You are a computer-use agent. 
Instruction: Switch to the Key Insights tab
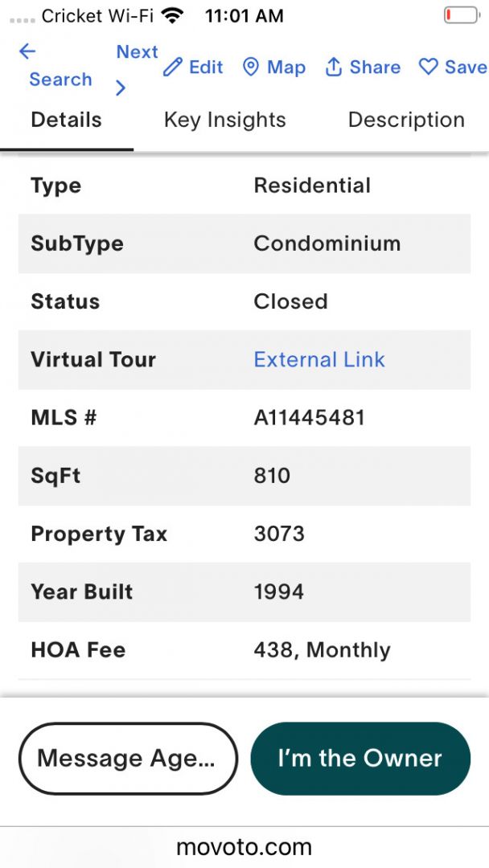224,121
